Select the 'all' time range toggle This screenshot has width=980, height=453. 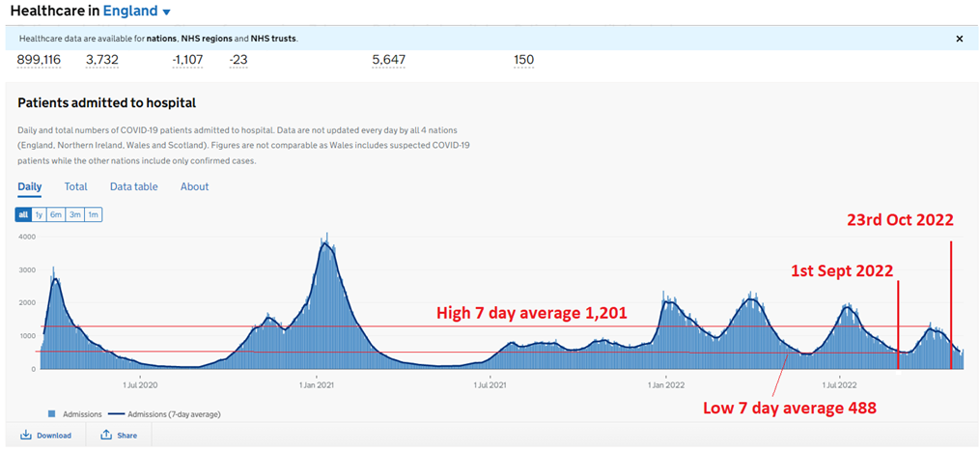point(23,214)
